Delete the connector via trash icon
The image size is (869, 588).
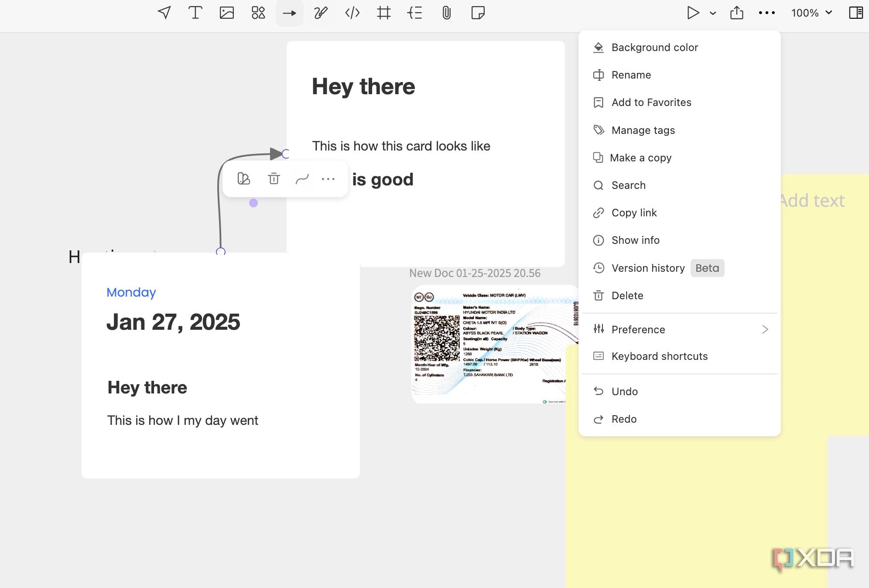point(274,178)
